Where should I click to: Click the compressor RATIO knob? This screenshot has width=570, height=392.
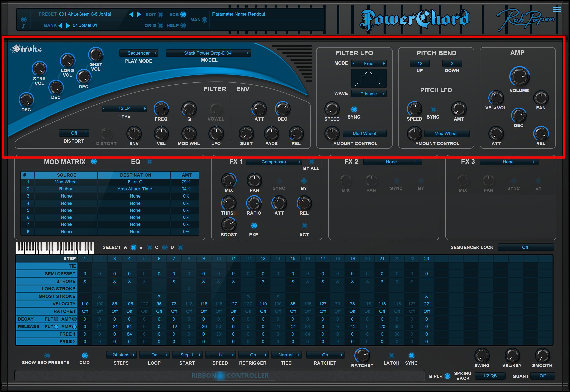[254, 203]
